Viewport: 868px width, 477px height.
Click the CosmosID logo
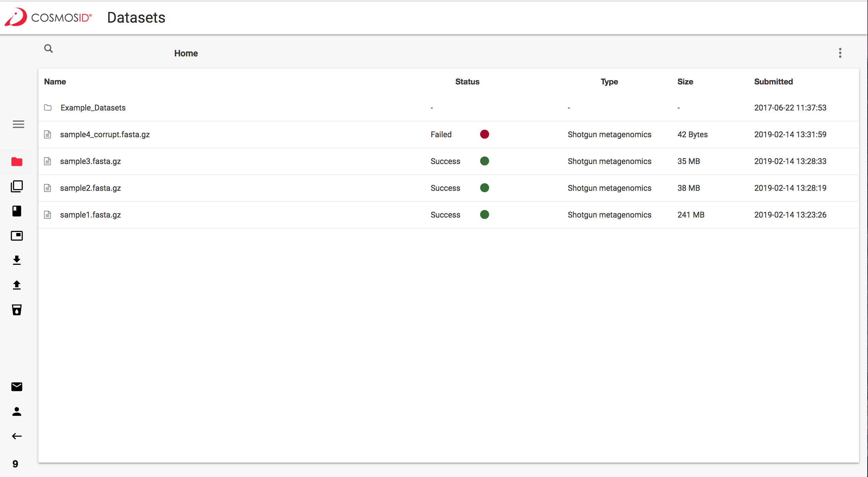pos(48,17)
